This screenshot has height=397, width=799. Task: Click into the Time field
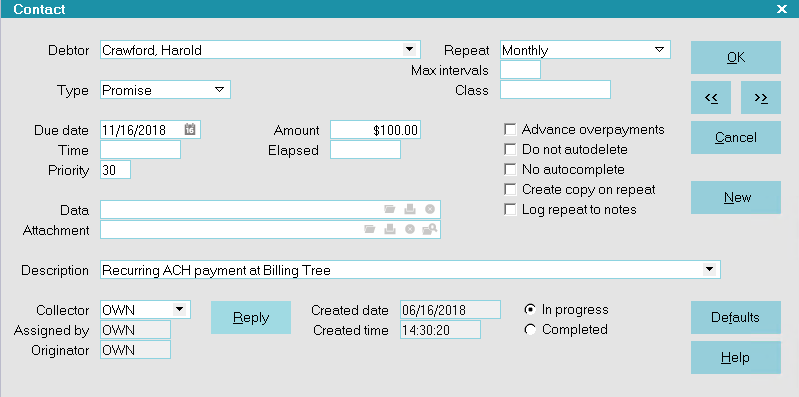(141, 150)
